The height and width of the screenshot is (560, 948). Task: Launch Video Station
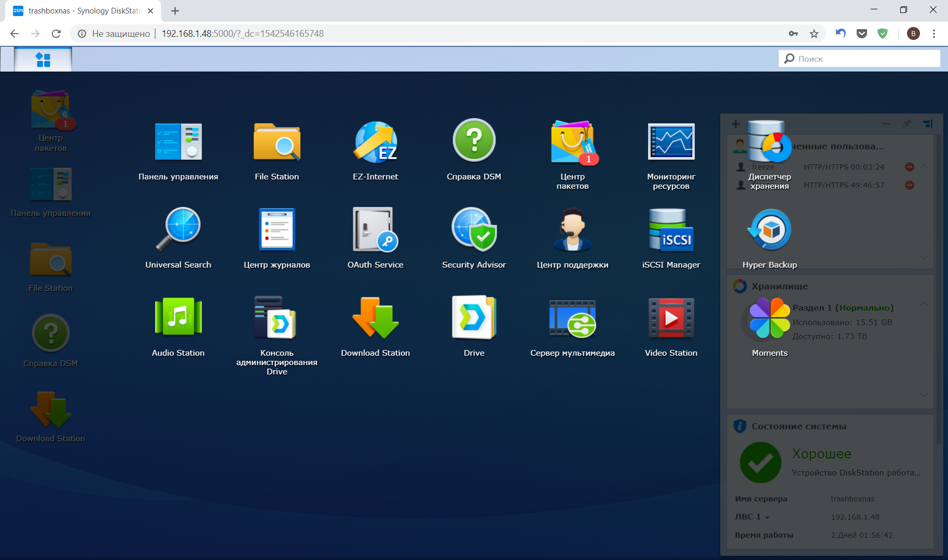click(x=671, y=327)
